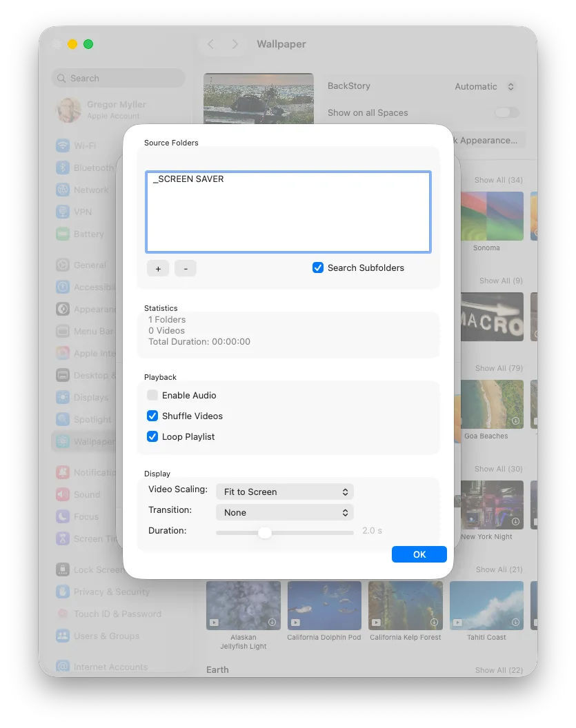Open the Notifications sidebar icon
The height and width of the screenshot is (728, 576).
(x=63, y=472)
